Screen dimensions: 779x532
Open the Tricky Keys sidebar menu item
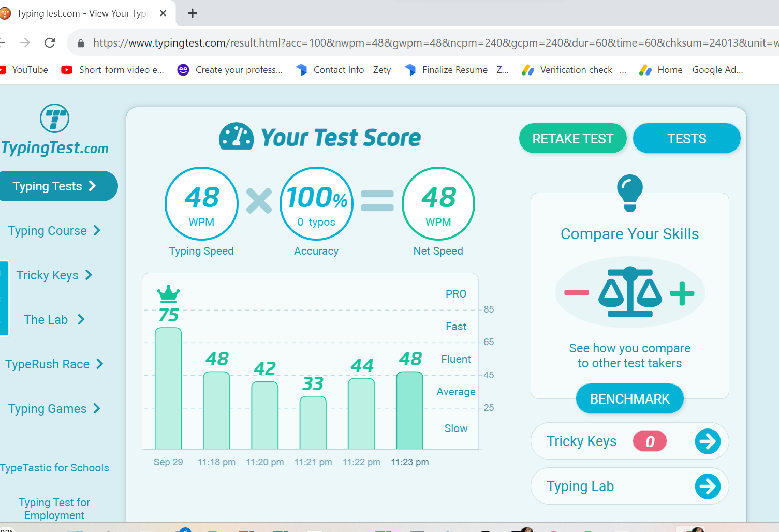click(54, 275)
